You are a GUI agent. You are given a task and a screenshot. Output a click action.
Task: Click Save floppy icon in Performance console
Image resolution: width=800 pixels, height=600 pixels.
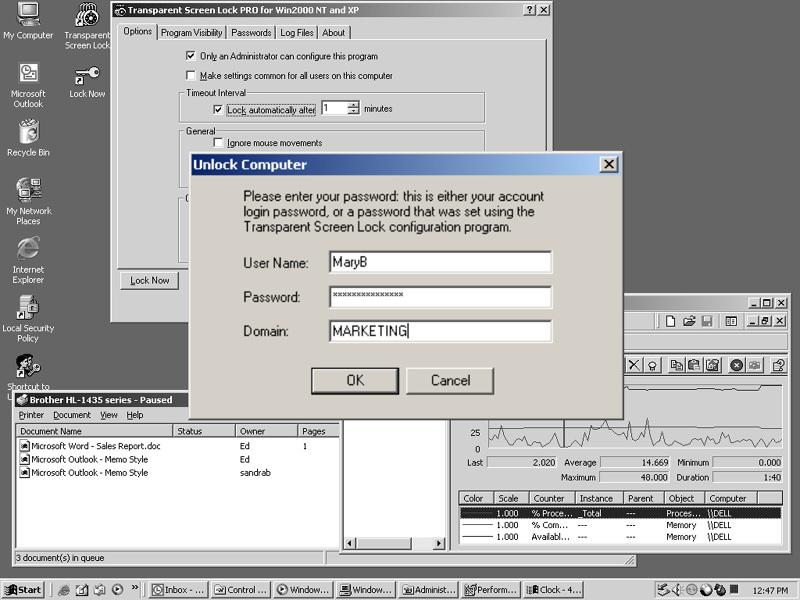pos(707,321)
